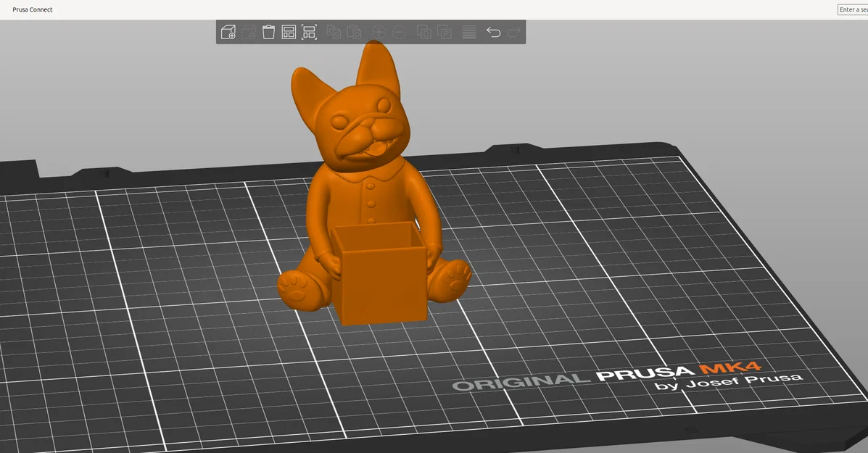Click the greyed-out Delete selected object icon
This screenshot has height=453, width=868.
(x=249, y=32)
